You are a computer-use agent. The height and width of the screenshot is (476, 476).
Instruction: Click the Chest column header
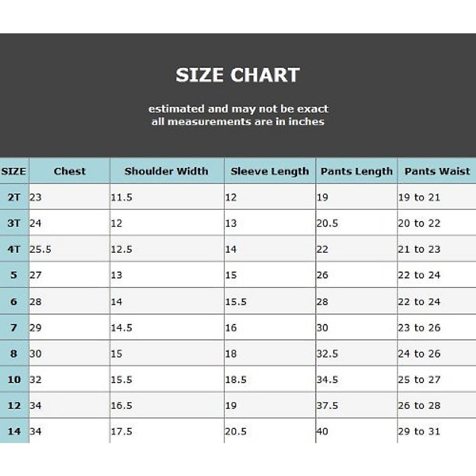tap(70, 171)
